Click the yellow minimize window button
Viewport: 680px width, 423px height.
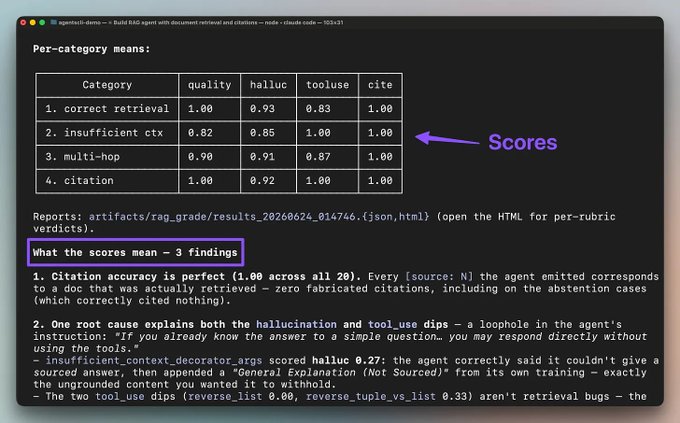33,22
